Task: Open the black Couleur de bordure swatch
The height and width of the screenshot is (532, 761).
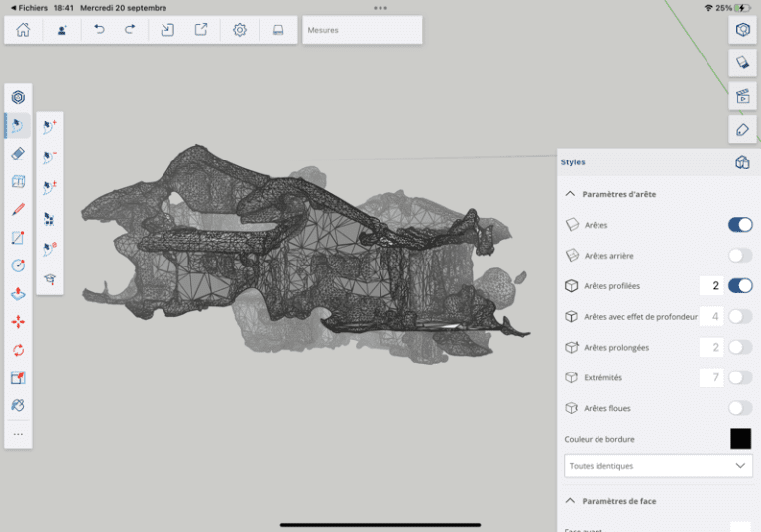Action: pyautogui.click(x=740, y=439)
